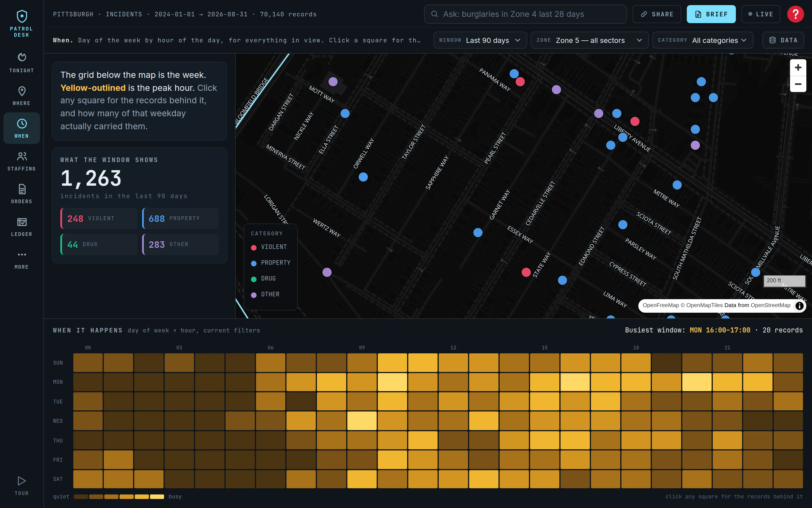Open the Tonight view

[21, 62]
